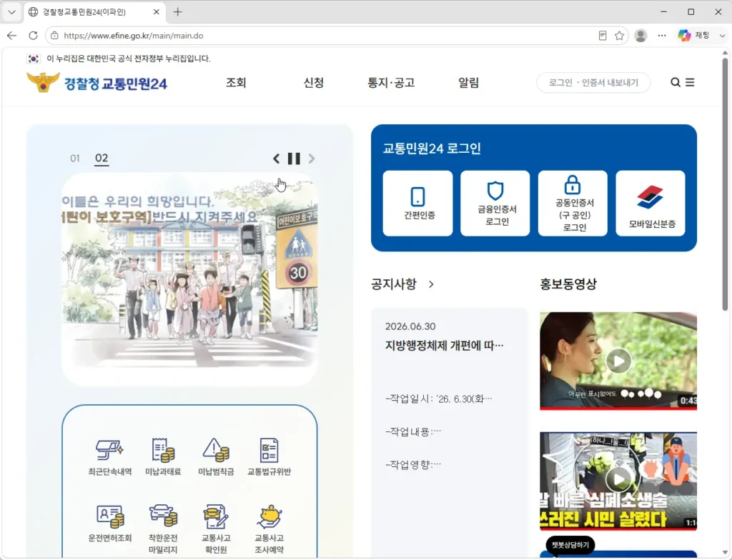Switch to banner slide 01

[74, 158]
